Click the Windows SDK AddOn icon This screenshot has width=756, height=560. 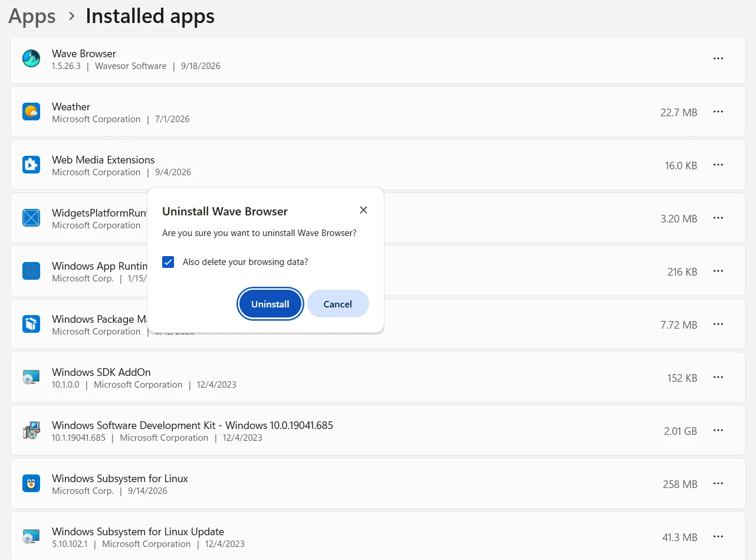click(31, 377)
